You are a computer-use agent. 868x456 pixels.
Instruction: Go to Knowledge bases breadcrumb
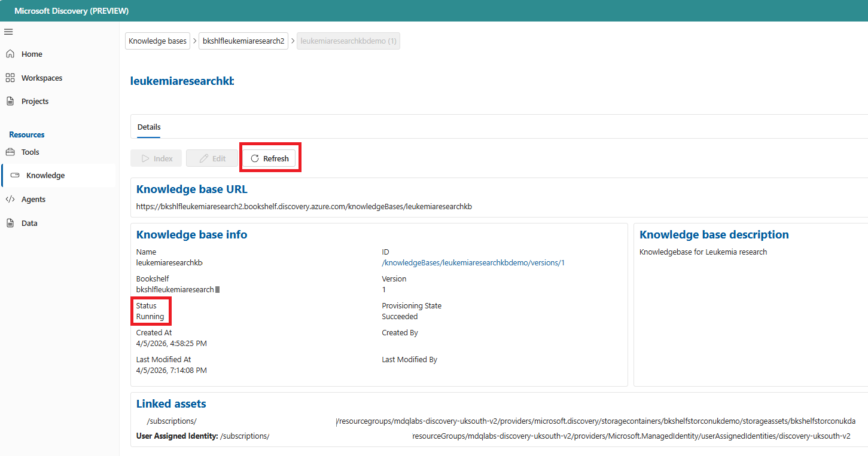(158, 41)
